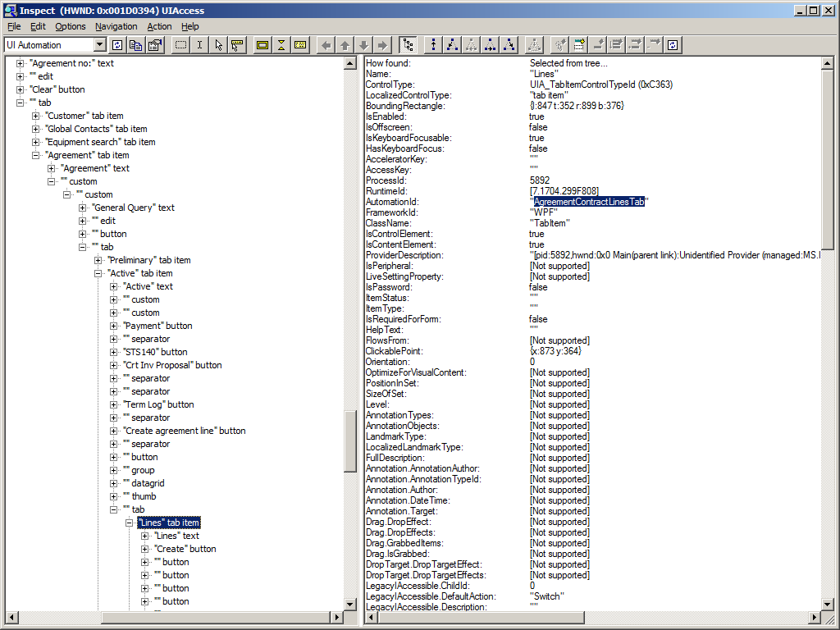Click the highlighted AgreementContractLinesTab AutomationId value
This screenshot has width=840, height=630.
click(x=589, y=202)
